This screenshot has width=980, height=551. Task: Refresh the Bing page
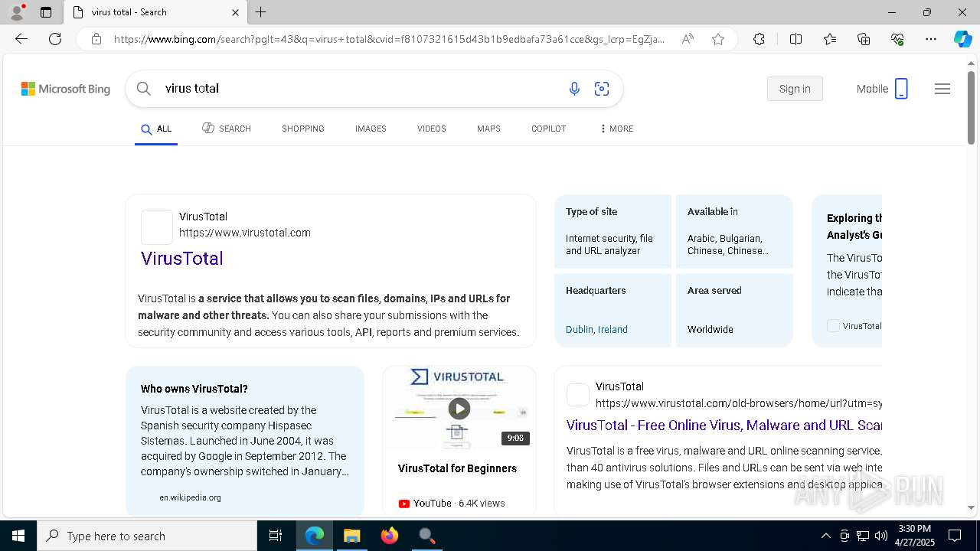(x=55, y=39)
